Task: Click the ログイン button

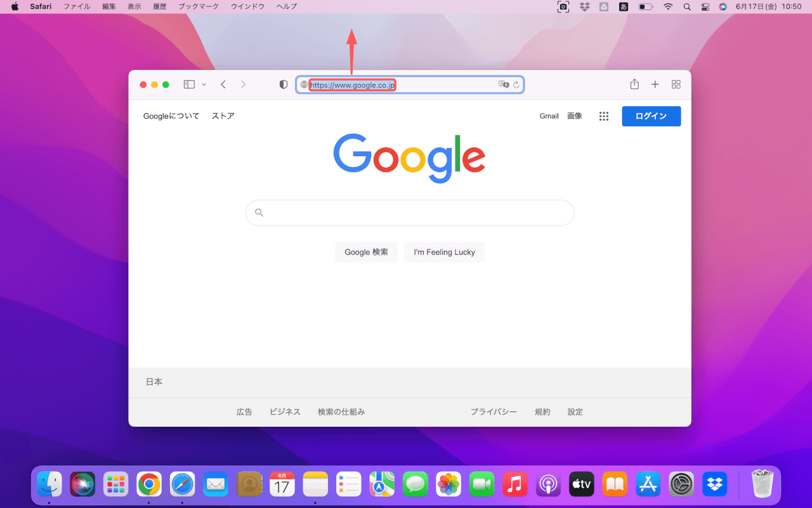Action: [x=652, y=116]
